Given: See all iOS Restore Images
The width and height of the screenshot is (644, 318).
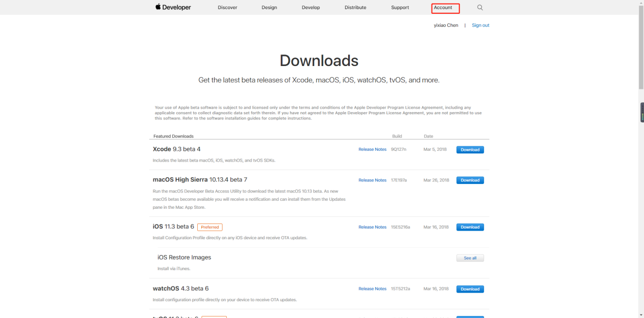Looking at the screenshot, I should pyautogui.click(x=470, y=258).
